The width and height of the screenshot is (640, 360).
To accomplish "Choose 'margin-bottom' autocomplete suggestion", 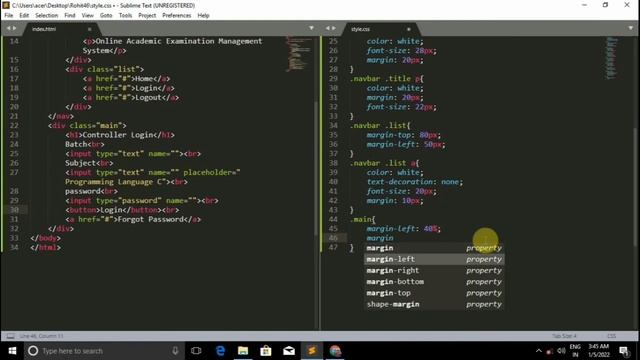I will pyautogui.click(x=434, y=282).
